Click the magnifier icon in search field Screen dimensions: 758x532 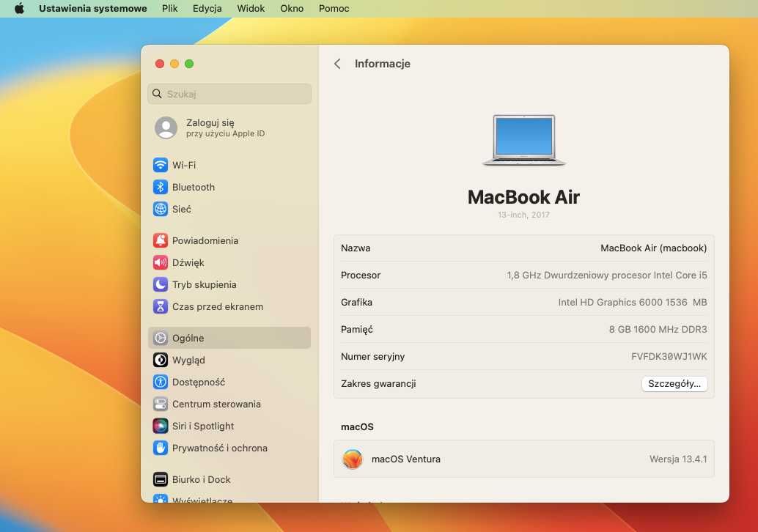(x=157, y=94)
